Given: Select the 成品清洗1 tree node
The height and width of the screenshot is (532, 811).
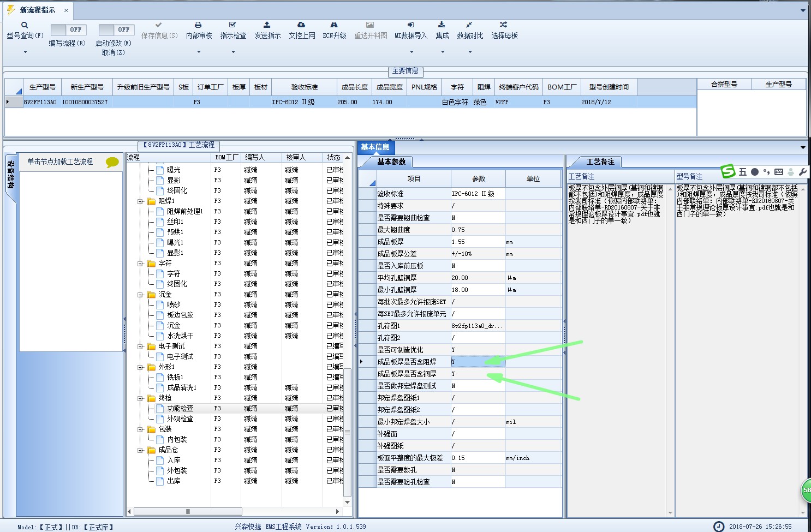Looking at the screenshot, I should tap(182, 387).
